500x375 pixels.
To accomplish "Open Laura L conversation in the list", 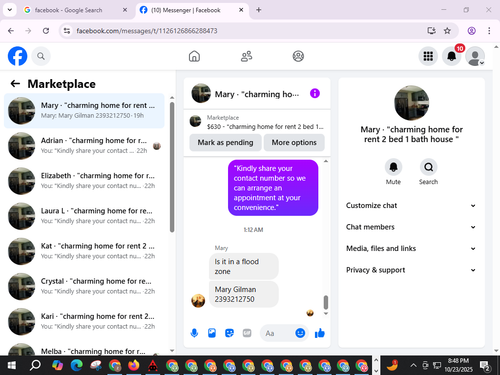I will click(x=84, y=216).
